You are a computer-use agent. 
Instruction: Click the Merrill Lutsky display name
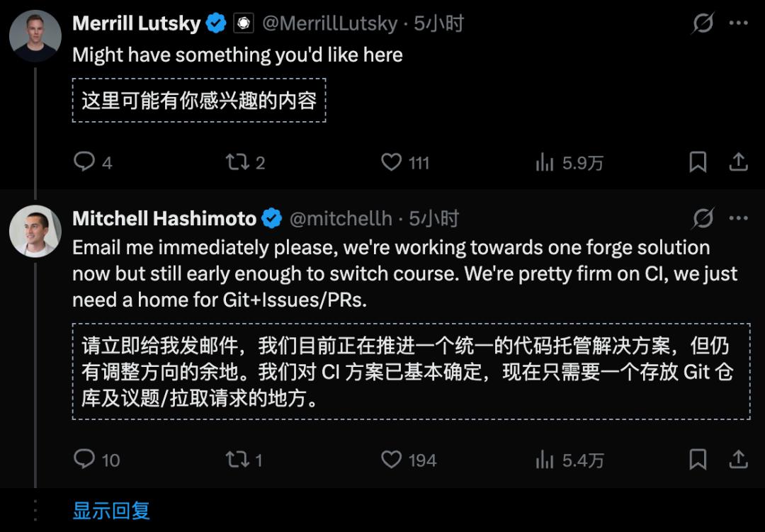137,23
